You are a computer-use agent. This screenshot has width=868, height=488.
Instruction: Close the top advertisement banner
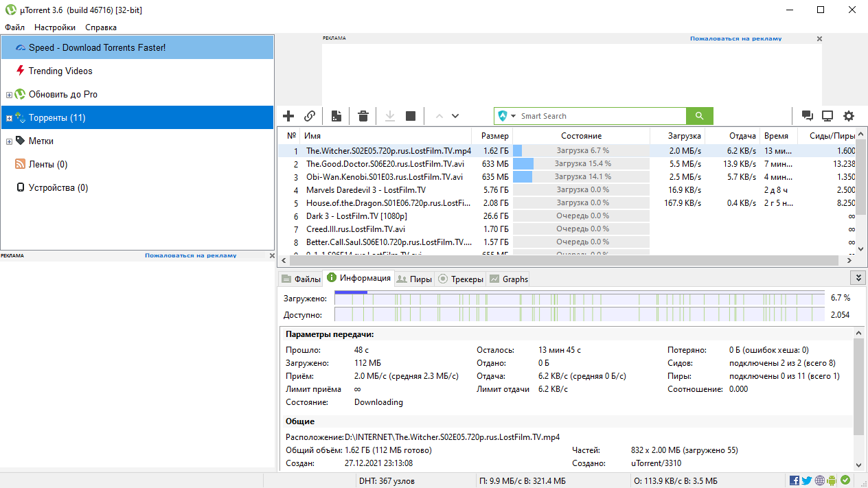pyautogui.click(x=819, y=39)
